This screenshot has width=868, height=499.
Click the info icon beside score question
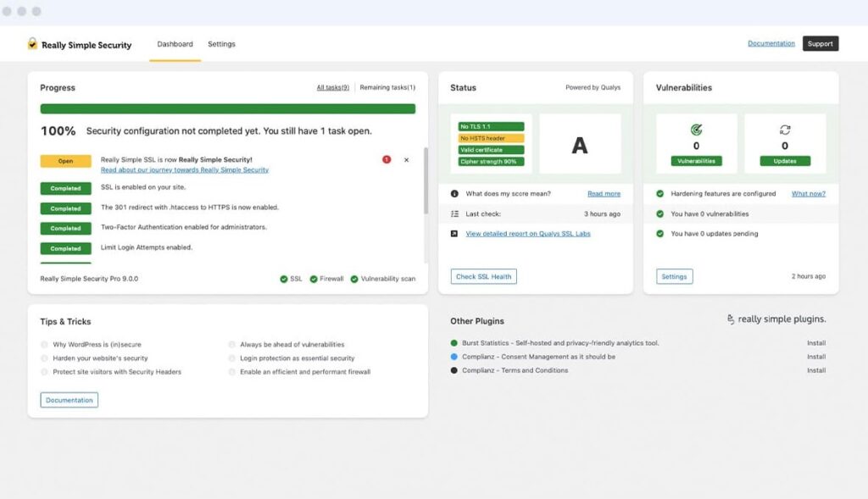click(x=454, y=194)
